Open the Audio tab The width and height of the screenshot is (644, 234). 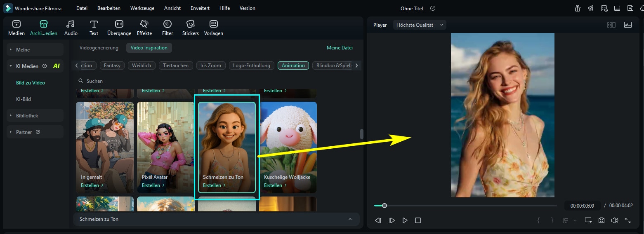(x=71, y=28)
